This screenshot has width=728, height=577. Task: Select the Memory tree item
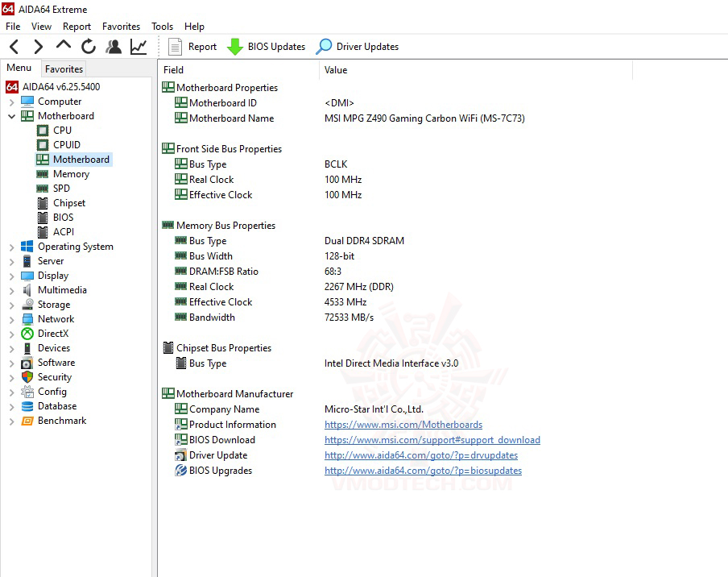tap(71, 174)
